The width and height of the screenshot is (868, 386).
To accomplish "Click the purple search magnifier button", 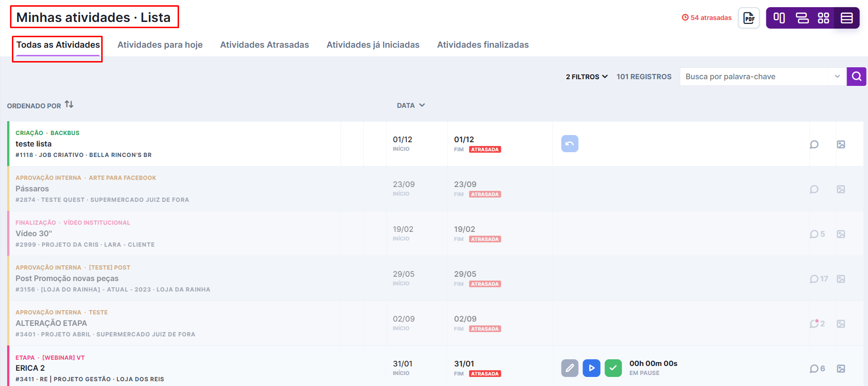I will point(857,76).
